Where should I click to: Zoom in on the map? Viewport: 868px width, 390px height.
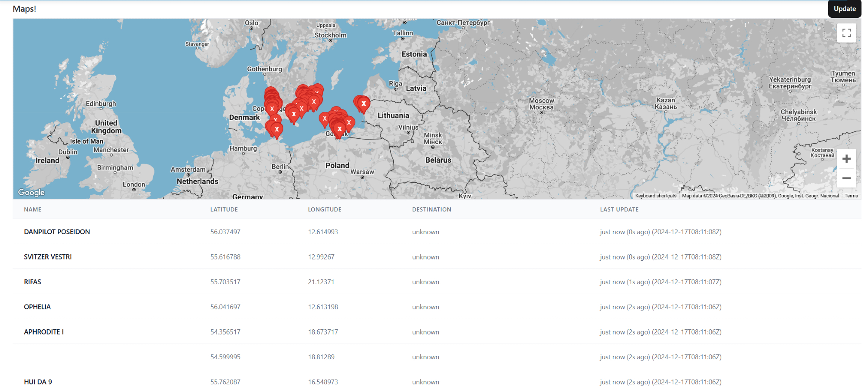[846, 159]
